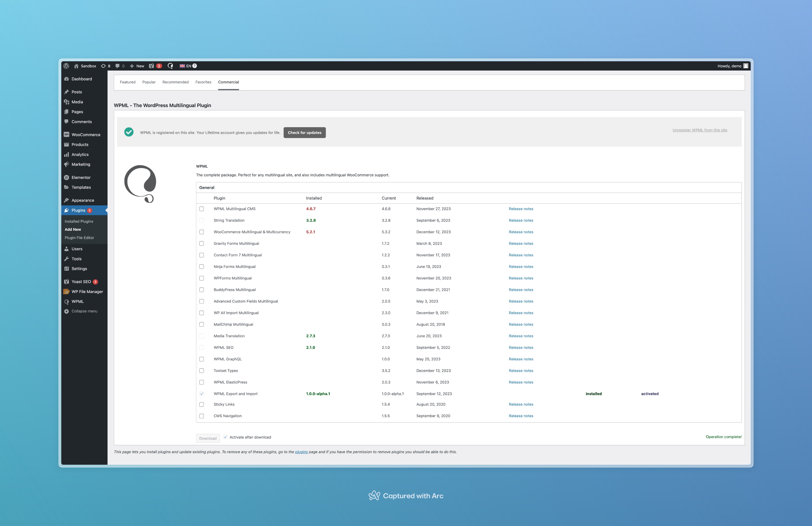Click the Settings icon in sidebar
This screenshot has height=526, width=812.
[67, 268]
